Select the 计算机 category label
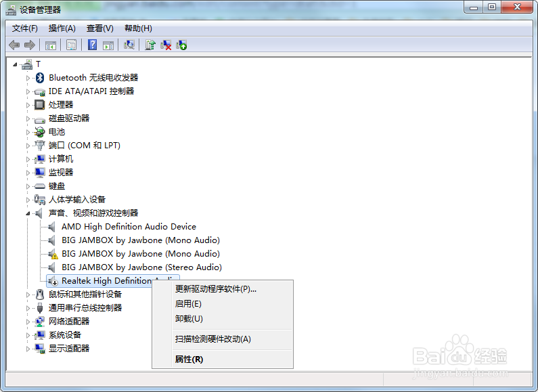Viewport: 538px width, 392px height. 61,159
